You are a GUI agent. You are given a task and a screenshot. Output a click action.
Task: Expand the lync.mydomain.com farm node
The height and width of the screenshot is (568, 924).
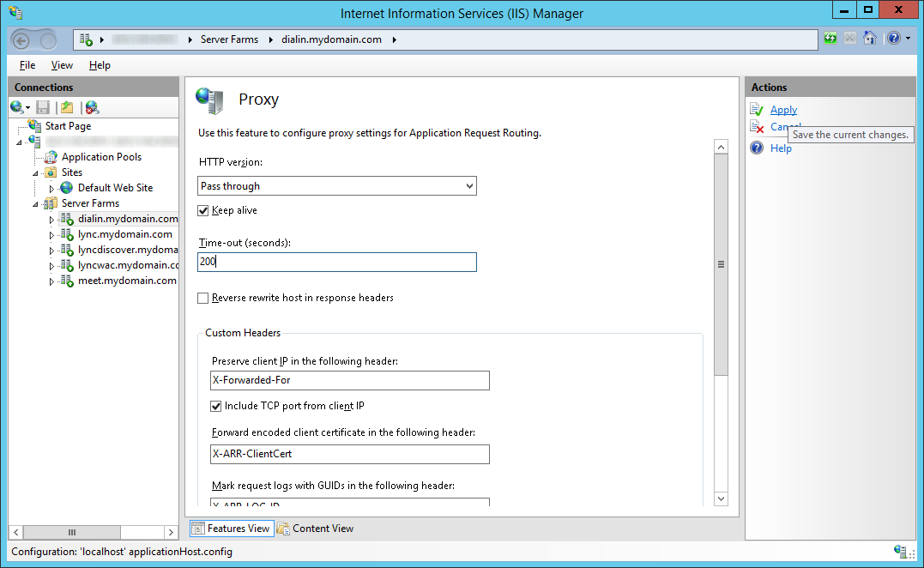pyautogui.click(x=51, y=235)
